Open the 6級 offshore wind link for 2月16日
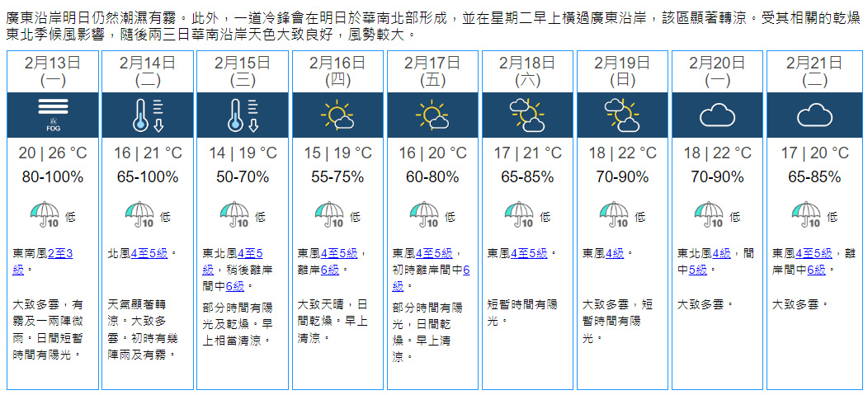Screen dimensions: 868x395 (329, 270)
